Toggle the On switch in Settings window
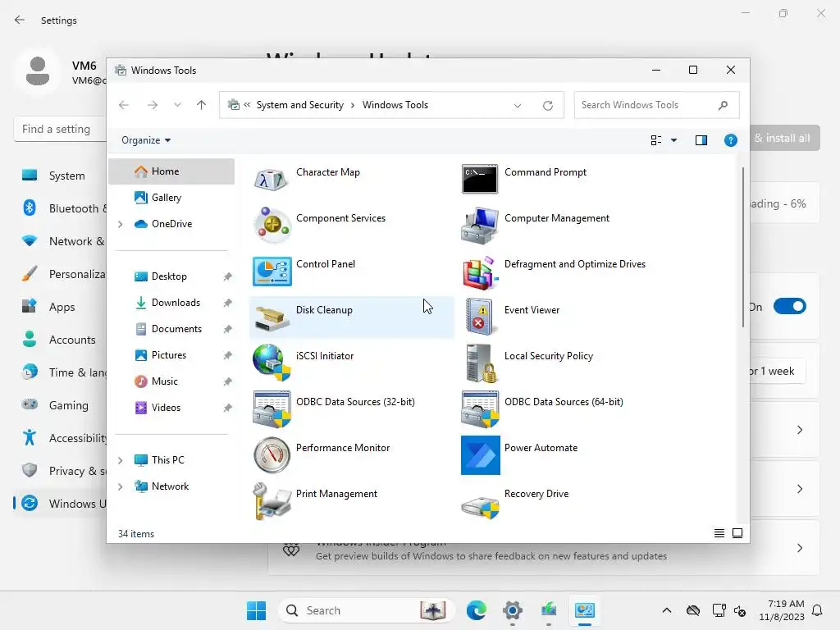Screen dimensions: 840x630 click(790, 307)
